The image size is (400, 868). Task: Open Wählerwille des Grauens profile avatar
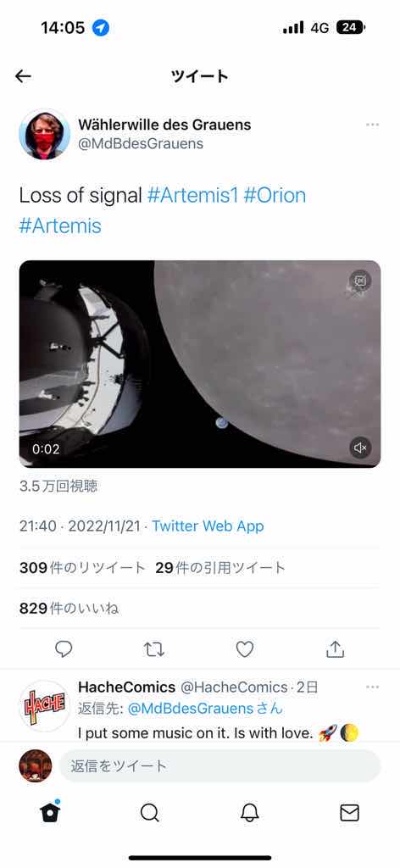[x=44, y=134]
